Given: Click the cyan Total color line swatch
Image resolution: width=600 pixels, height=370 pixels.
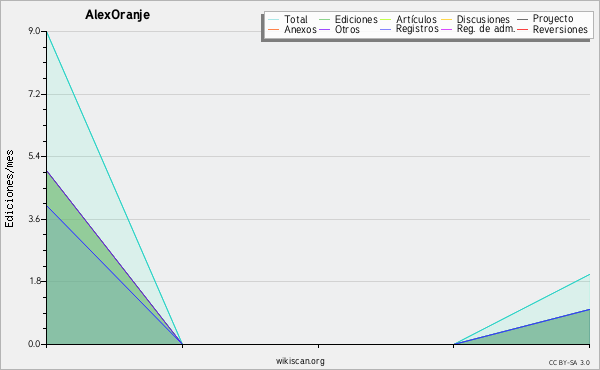Looking at the screenshot, I should point(274,19).
